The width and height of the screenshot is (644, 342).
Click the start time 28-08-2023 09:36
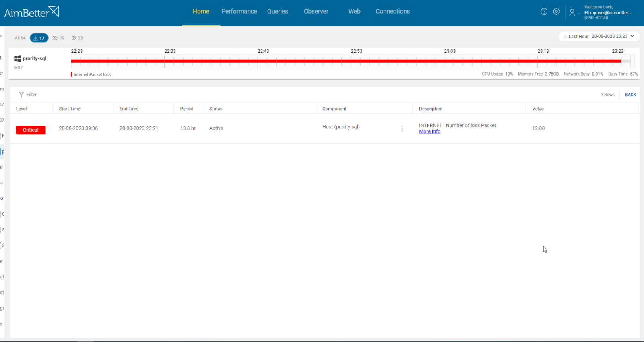tap(78, 128)
